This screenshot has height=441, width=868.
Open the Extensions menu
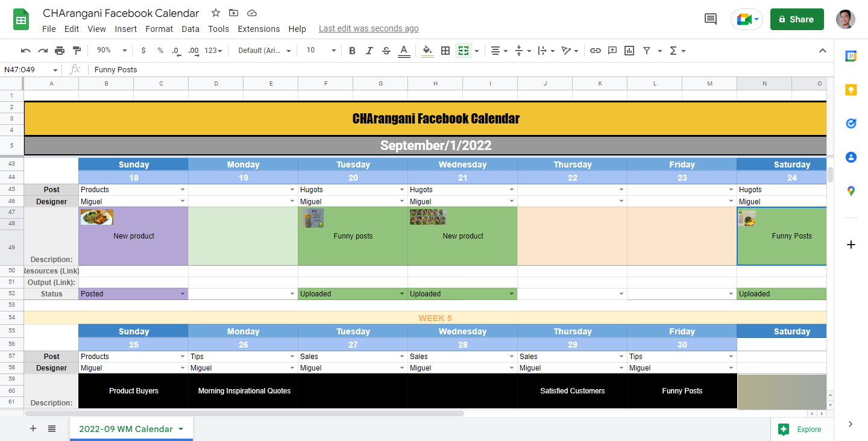pos(259,29)
